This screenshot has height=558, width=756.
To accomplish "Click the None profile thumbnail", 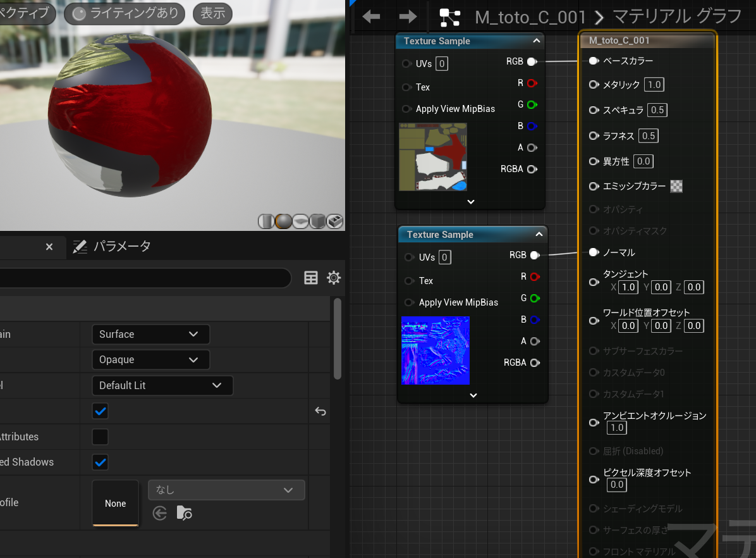I will coord(115,503).
